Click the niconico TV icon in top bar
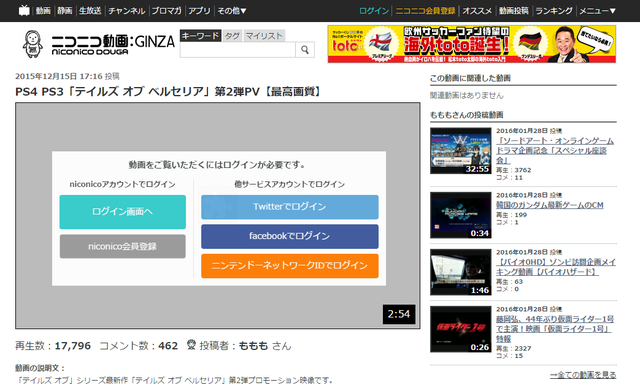640x388 pixels. pos(24,10)
